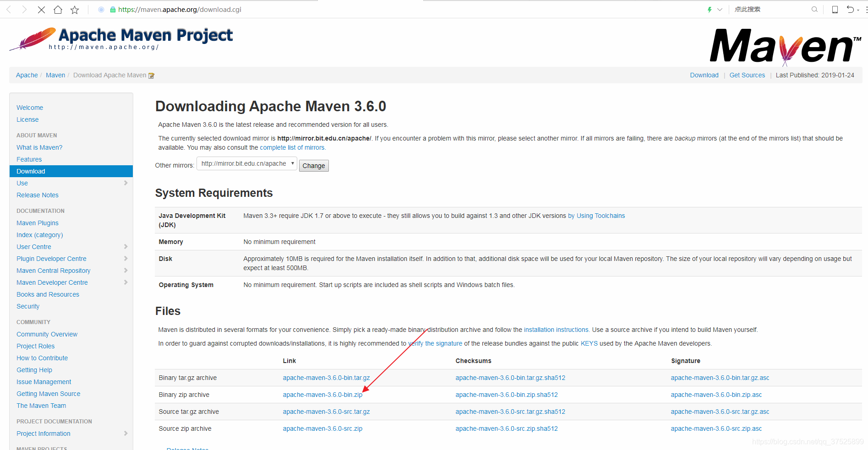Open Release Notes in sidebar
This screenshot has width=868, height=450.
38,195
